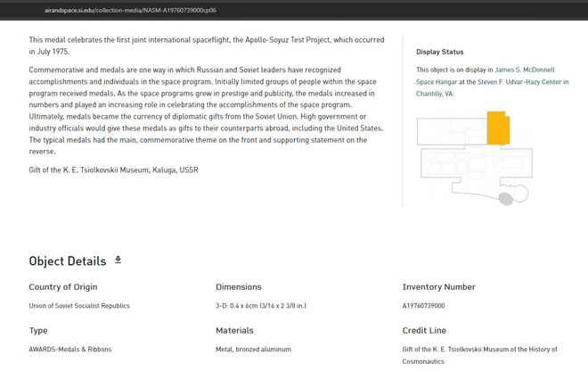The height and width of the screenshot is (380, 588).
Task: Select AWARDS-Medals & Ribbons type text
Action: (70, 349)
